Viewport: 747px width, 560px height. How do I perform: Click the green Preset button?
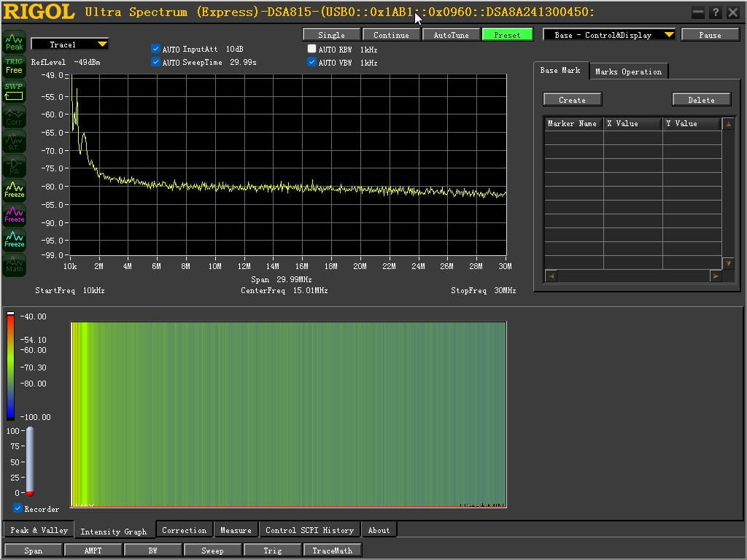click(508, 35)
